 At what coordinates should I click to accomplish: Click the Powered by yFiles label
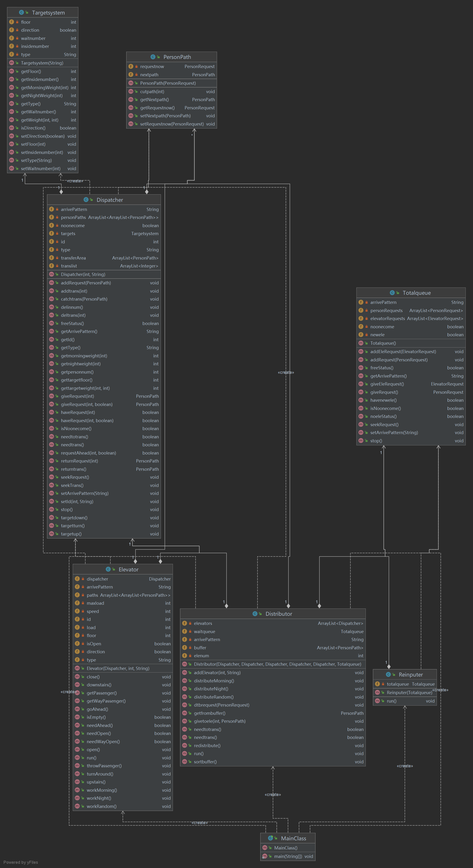click(x=21, y=862)
